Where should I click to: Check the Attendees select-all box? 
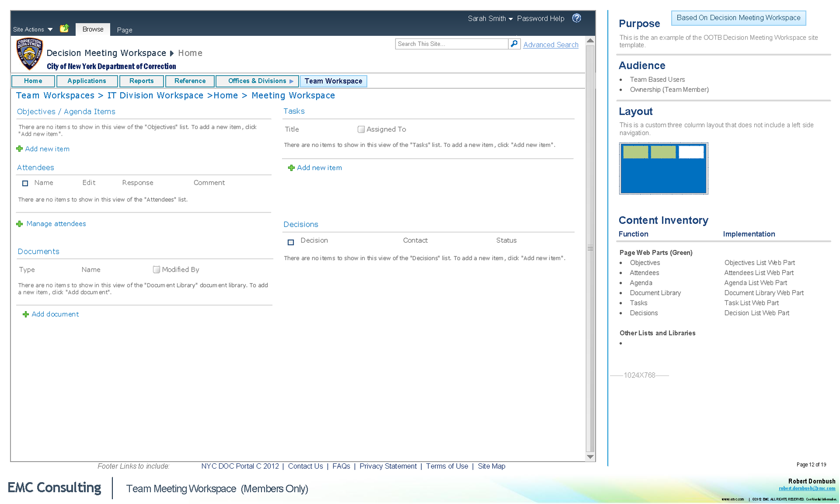point(25,183)
